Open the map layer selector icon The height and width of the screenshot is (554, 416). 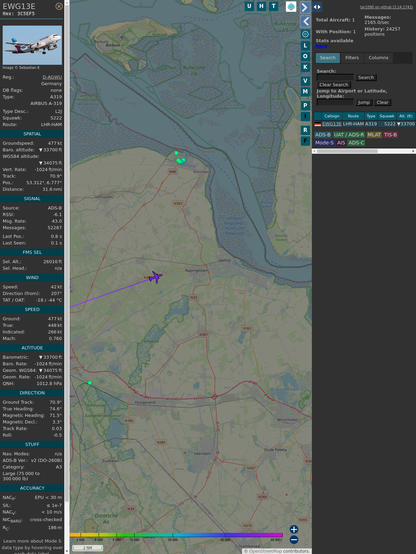coord(291,6)
